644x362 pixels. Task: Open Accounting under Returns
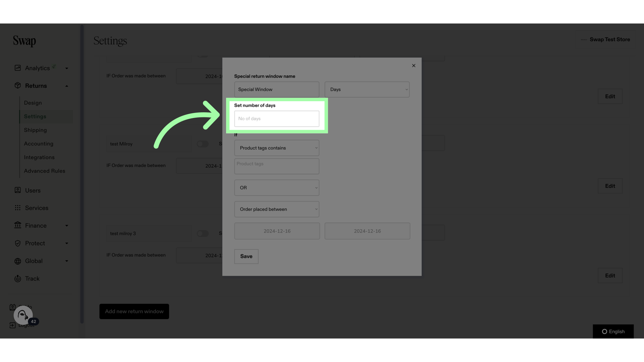pyautogui.click(x=39, y=144)
